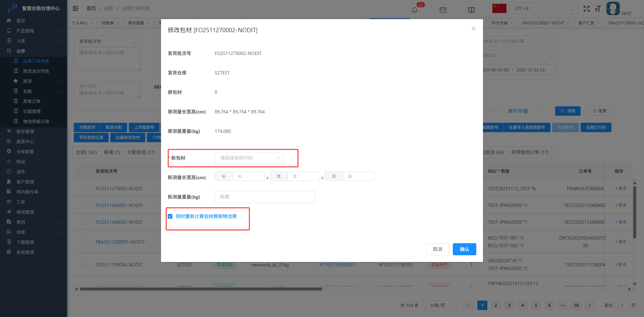Click the 确认 button in the dialog
The image size is (644, 317).
(x=464, y=249)
